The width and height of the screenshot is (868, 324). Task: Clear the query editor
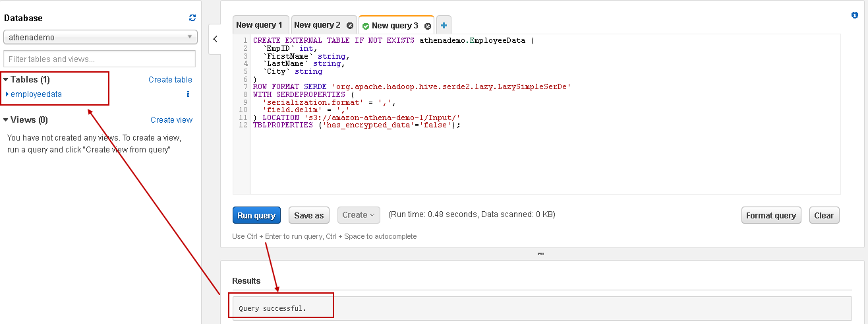pyautogui.click(x=824, y=215)
